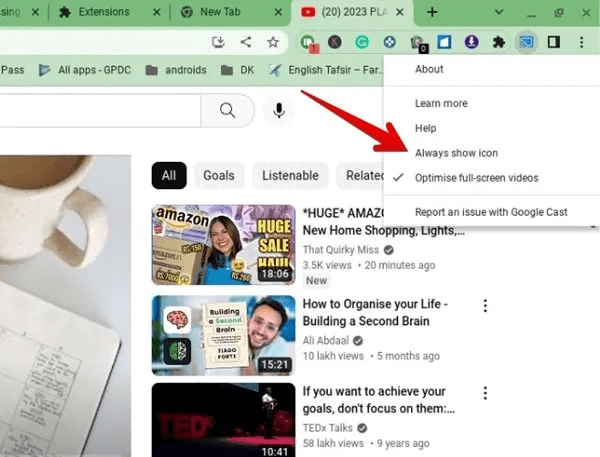600x457 pixels.
Task: Open Ali Abdaal channel name
Action: tap(326, 340)
